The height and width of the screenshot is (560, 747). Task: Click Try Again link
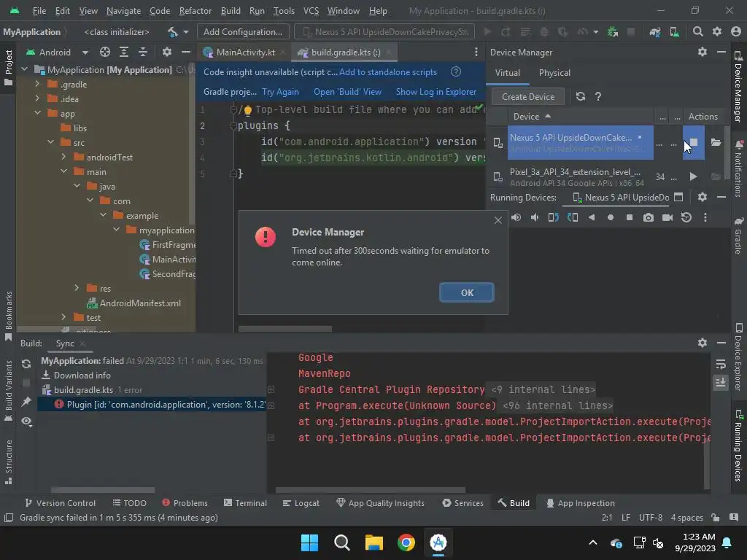(280, 92)
